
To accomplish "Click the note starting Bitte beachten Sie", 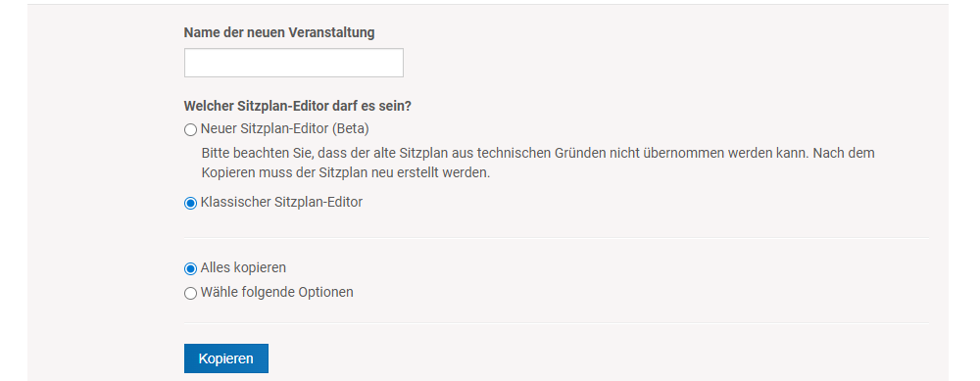I will tap(537, 153).
